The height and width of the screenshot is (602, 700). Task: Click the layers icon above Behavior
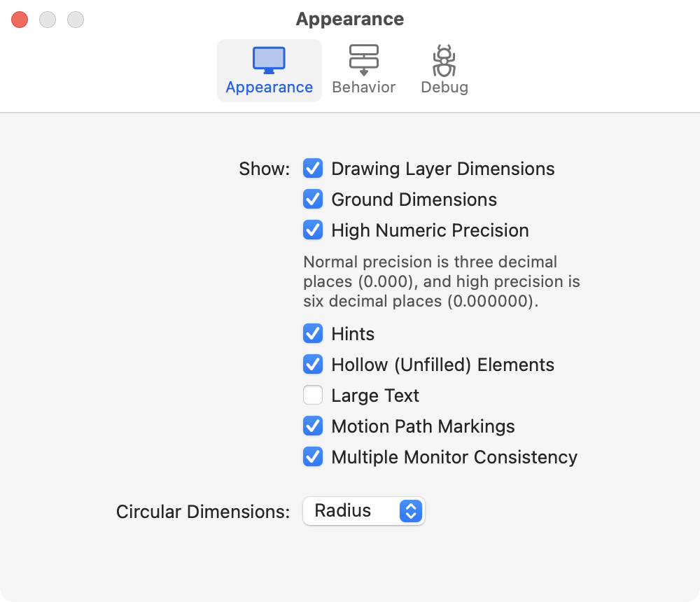[363, 59]
